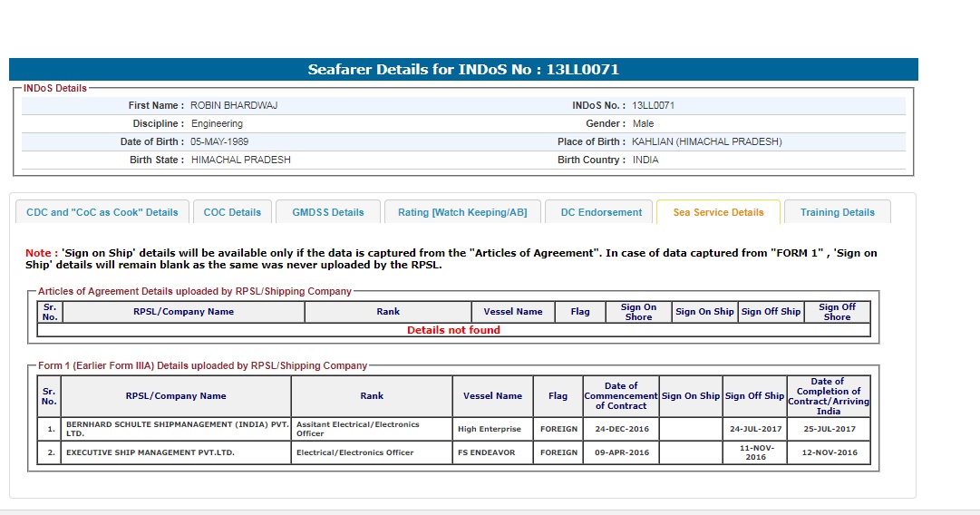Viewport: 980px width, 515px height.
Task: Click the 24-DEC-2016 contract commencement date
Action: coord(620,429)
